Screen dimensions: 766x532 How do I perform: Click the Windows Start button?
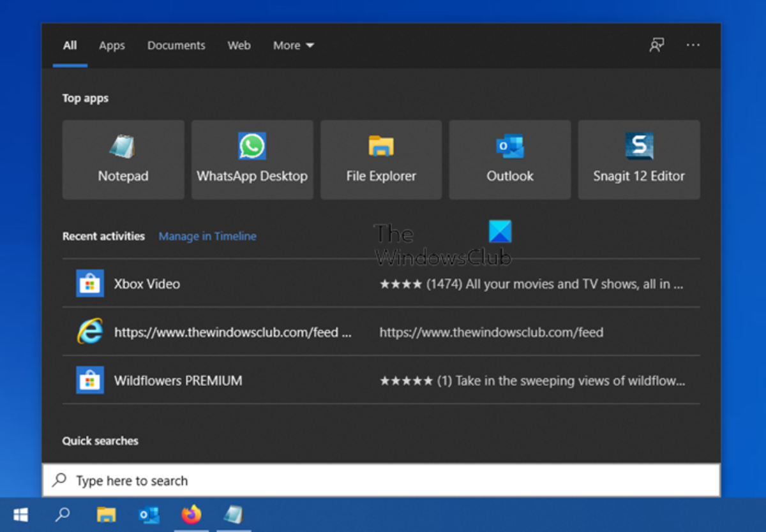tap(21, 515)
